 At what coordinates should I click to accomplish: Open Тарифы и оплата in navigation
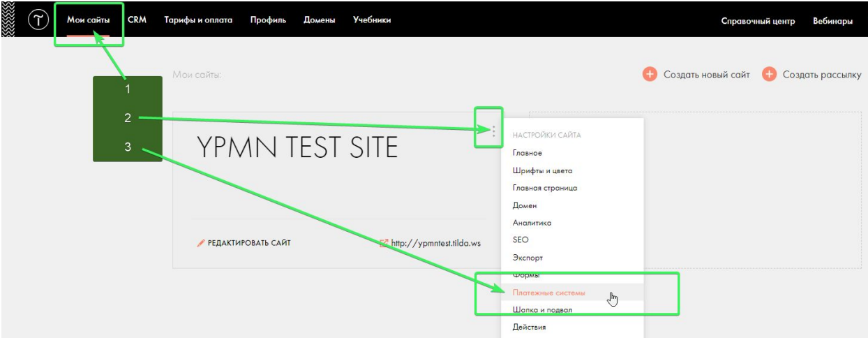point(198,20)
